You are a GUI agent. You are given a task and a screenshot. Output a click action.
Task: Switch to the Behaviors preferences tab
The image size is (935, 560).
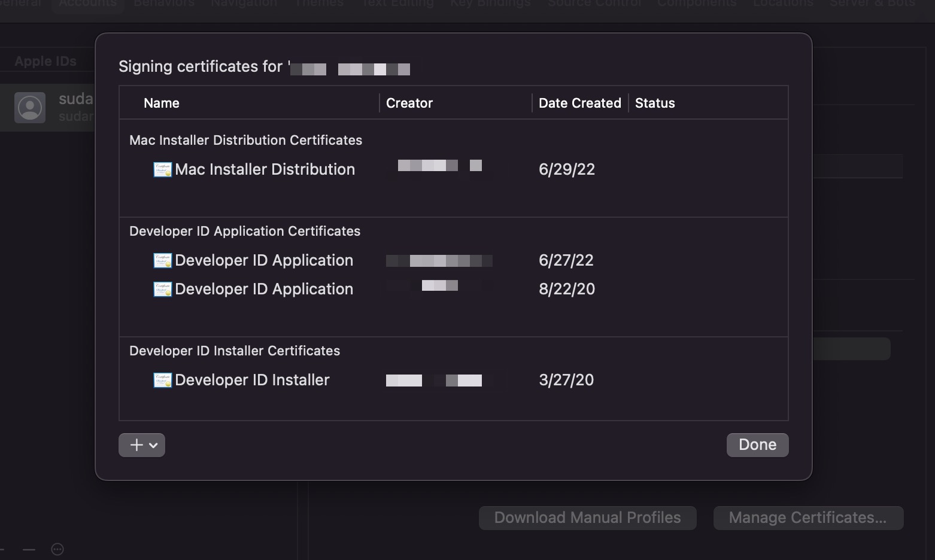click(163, 4)
